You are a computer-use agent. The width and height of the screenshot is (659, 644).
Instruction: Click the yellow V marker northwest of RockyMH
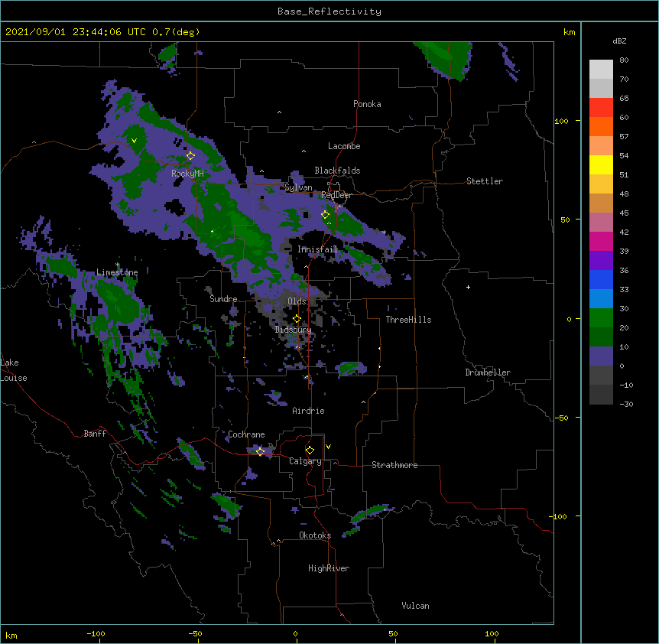[134, 141]
